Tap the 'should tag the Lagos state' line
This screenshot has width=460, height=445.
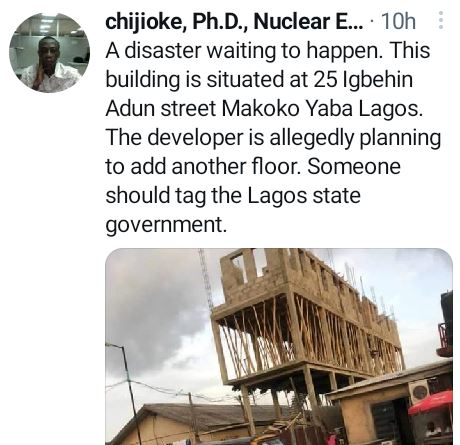[233, 196]
